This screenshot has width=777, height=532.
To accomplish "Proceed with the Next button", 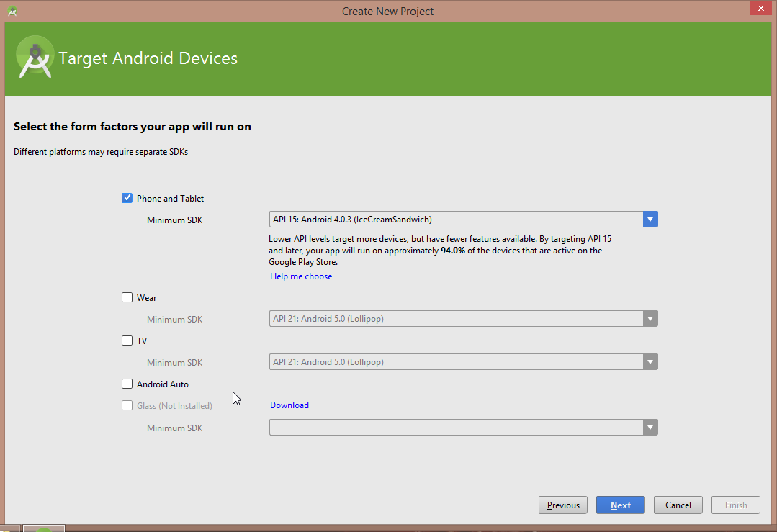I will tap(621, 505).
